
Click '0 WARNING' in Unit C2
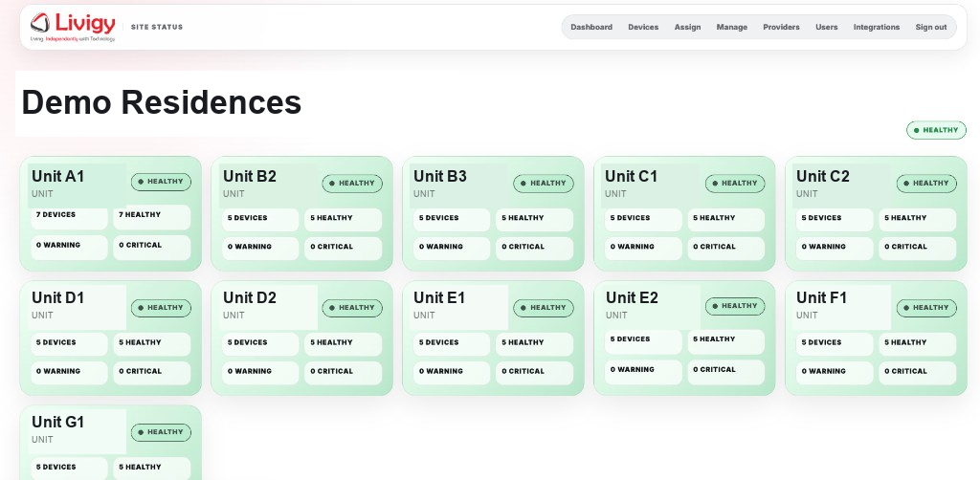click(x=835, y=249)
